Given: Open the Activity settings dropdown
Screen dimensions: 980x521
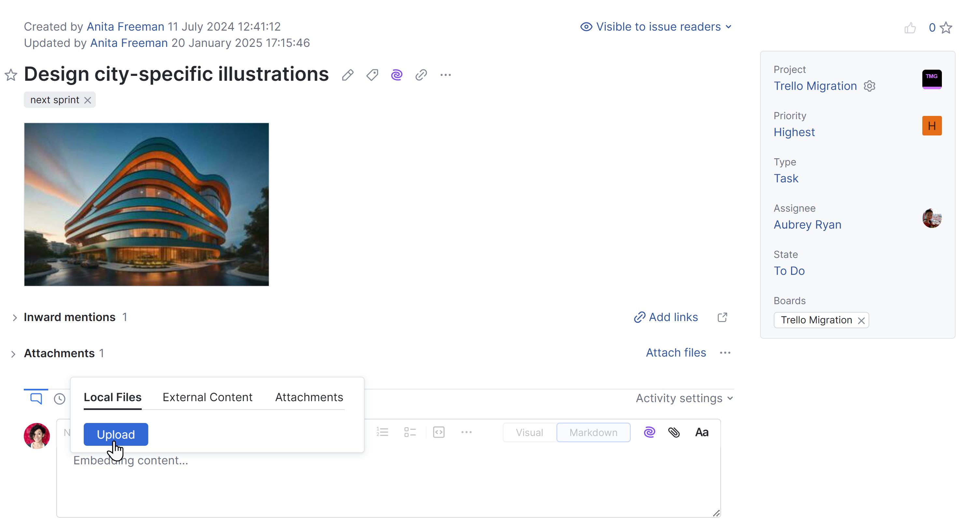Looking at the screenshot, I should coord(684,398).
